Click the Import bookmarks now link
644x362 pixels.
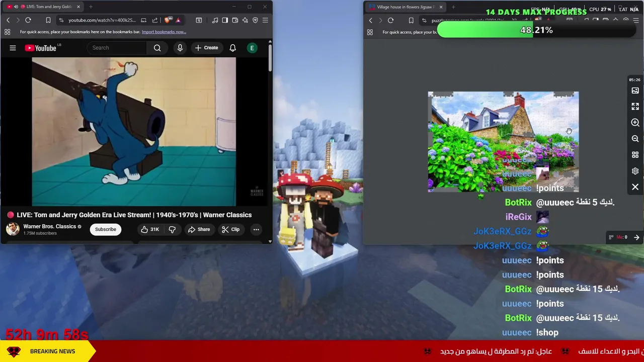click(x=164, y=32)
